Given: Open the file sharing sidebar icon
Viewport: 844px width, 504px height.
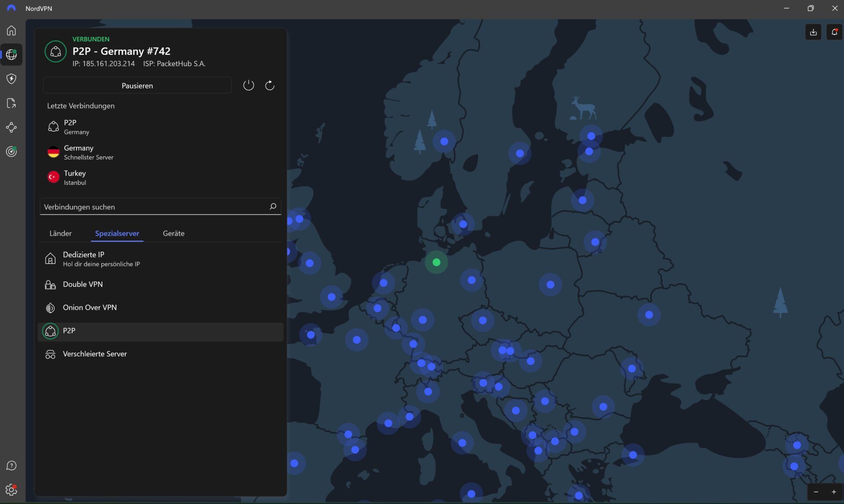Looking at the screenshot, I should [x=11, y=103].
